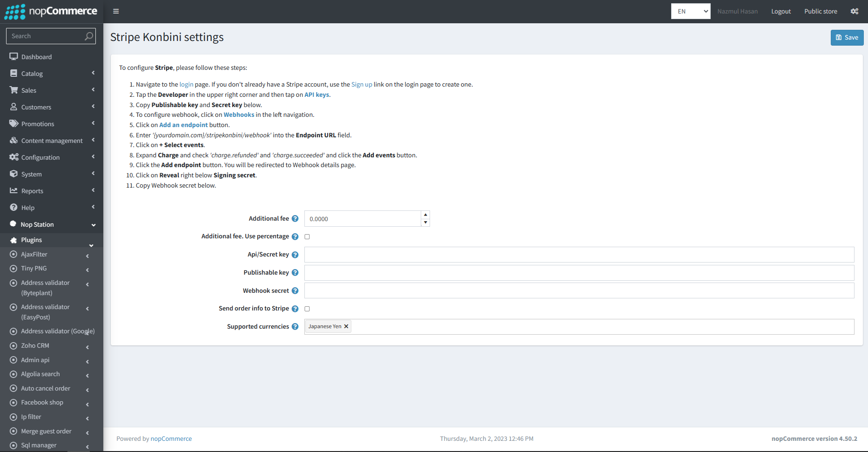The height and width of the screenshot is (452, 868).
Task: Click the Dashboard monitor icon
Action: 13,57
